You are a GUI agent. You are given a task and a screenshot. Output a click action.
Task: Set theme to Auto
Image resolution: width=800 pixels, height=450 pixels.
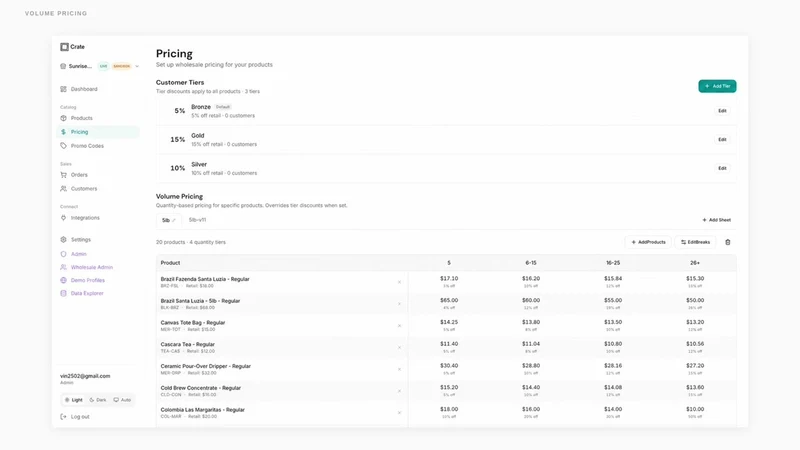pyautogui.click(x=122, y=400)
